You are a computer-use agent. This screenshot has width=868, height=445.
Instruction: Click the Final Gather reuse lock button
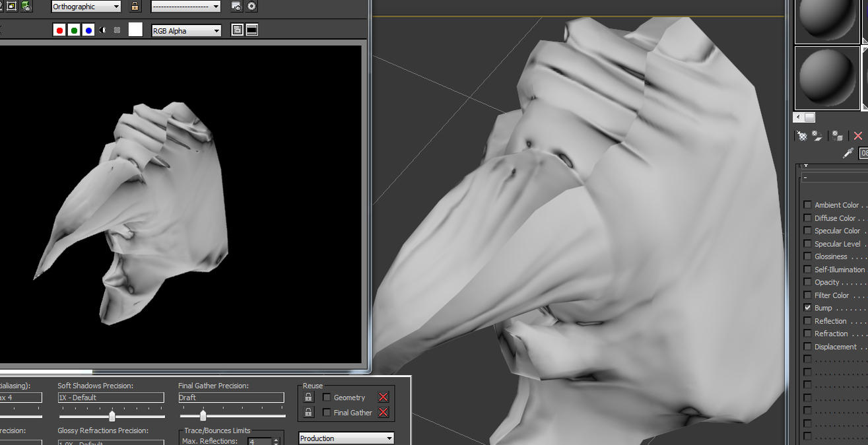coord(308,412)
